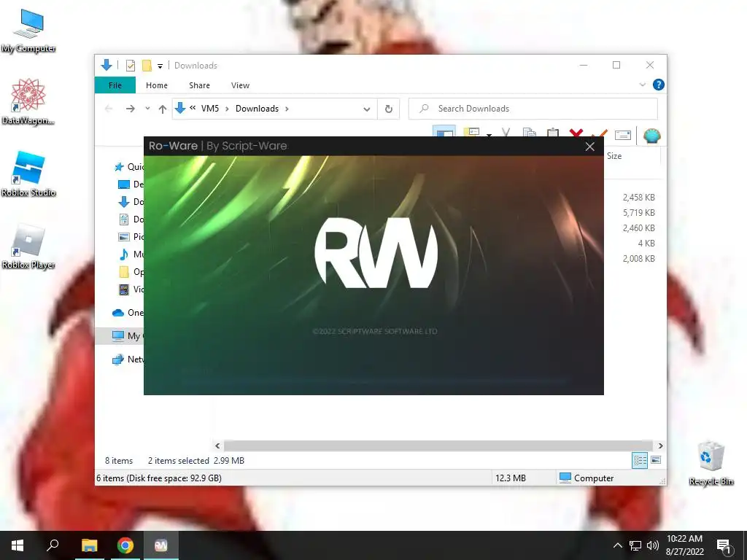747x560 pixels.
Task: Click the Properties quick access toolbar icon
Action: (x=130, y=65)
